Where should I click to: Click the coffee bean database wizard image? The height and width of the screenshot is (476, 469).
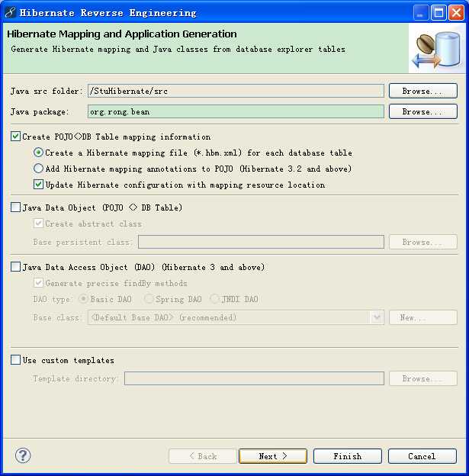tap(436, 50)
